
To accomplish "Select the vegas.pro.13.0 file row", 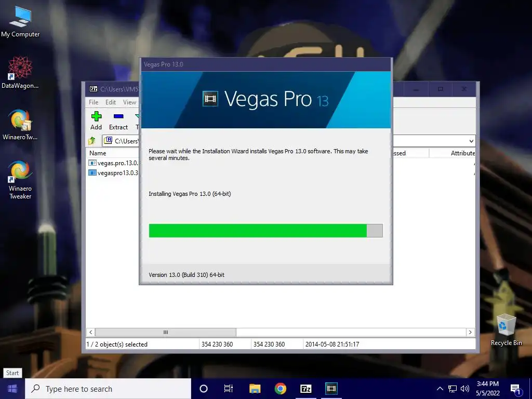I will (113, 163).
